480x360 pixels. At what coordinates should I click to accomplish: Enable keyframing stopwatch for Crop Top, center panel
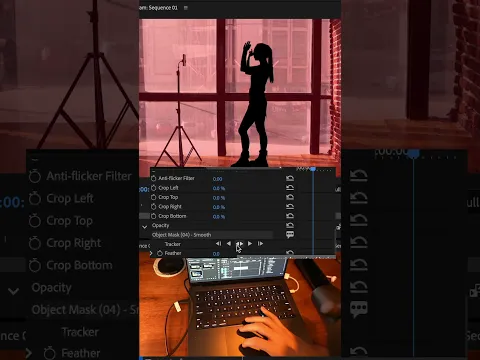pyautogui.click(x=153, y=197)
